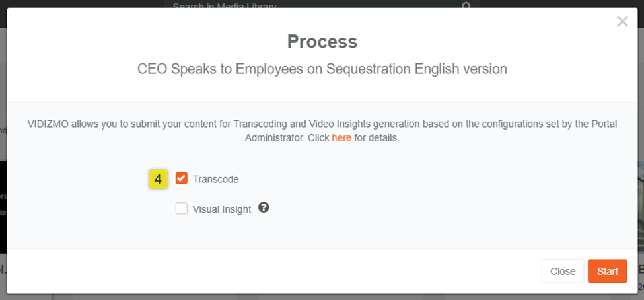Click the Visual Insight option label
This screenshot has height=300, width=644.
pyautogui.click(x=222, y=209)
